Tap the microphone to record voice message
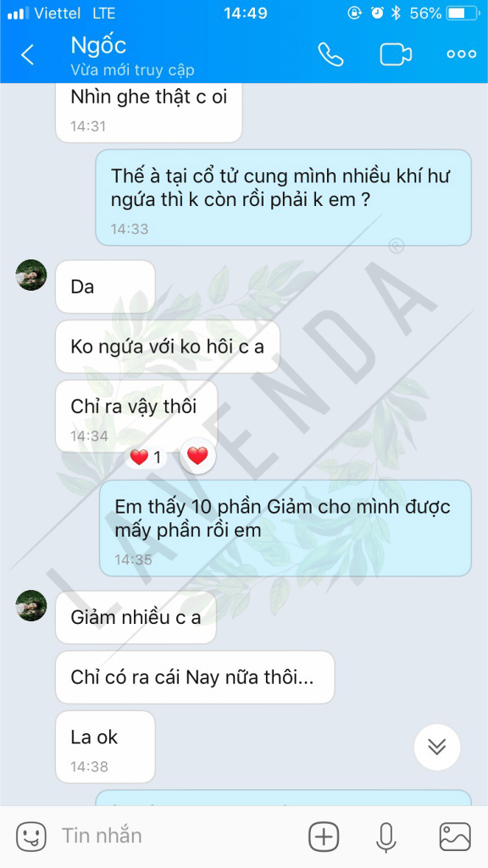488x868 pixels. (x=385, y=837)
